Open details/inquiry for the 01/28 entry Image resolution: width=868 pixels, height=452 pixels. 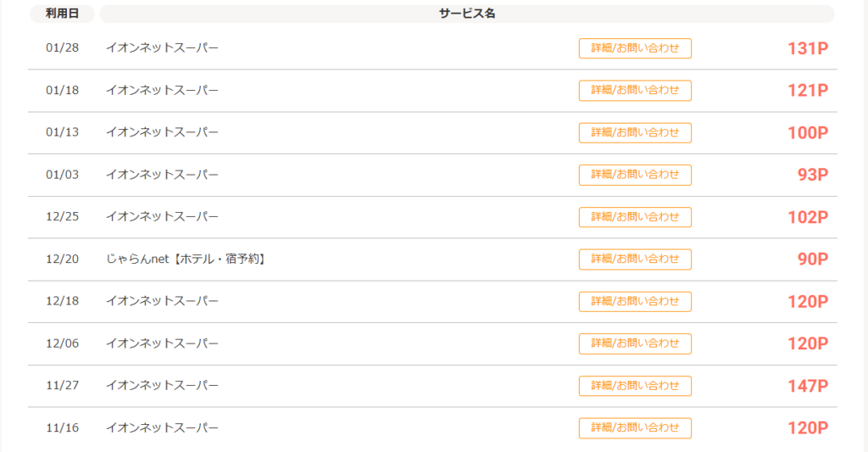635,48
